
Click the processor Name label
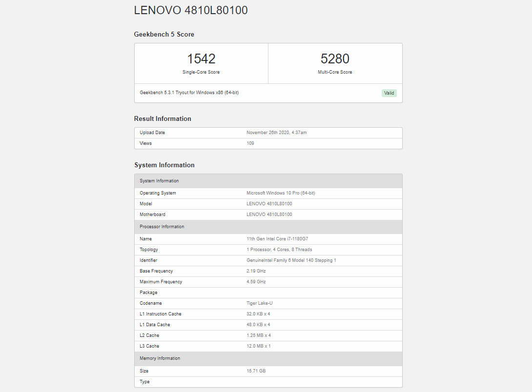(145, 239)
